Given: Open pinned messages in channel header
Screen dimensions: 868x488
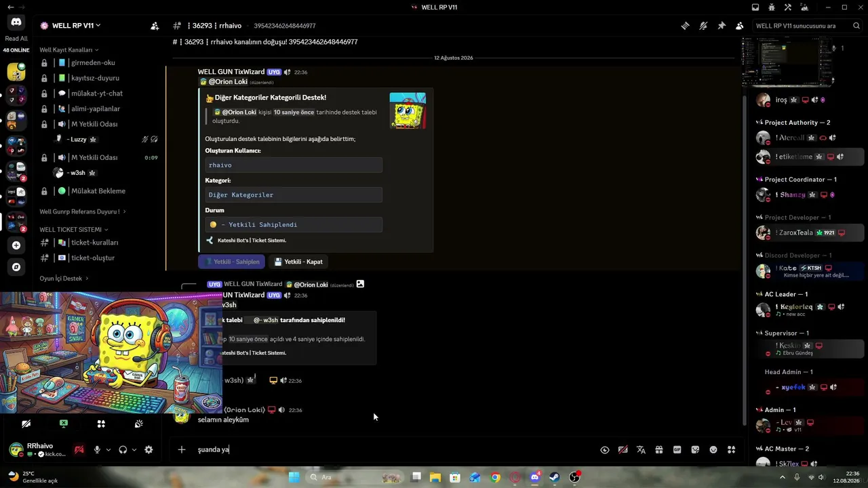Looking at the screenshot, I should coord(722,26).
